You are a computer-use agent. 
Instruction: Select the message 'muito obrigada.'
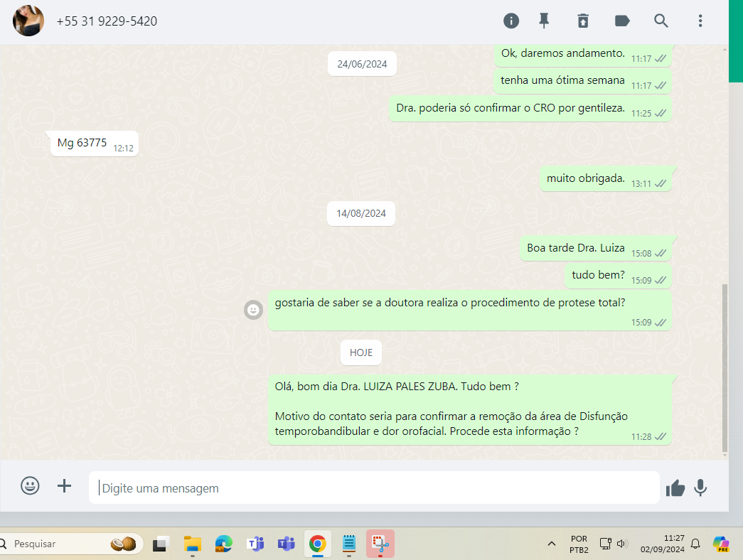(x=605, y=179)
